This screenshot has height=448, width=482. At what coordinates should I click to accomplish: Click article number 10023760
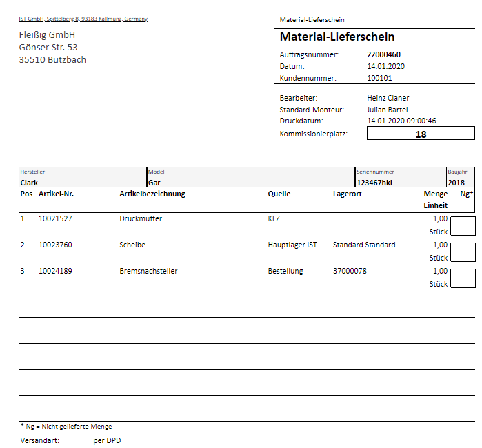[55, 245]
